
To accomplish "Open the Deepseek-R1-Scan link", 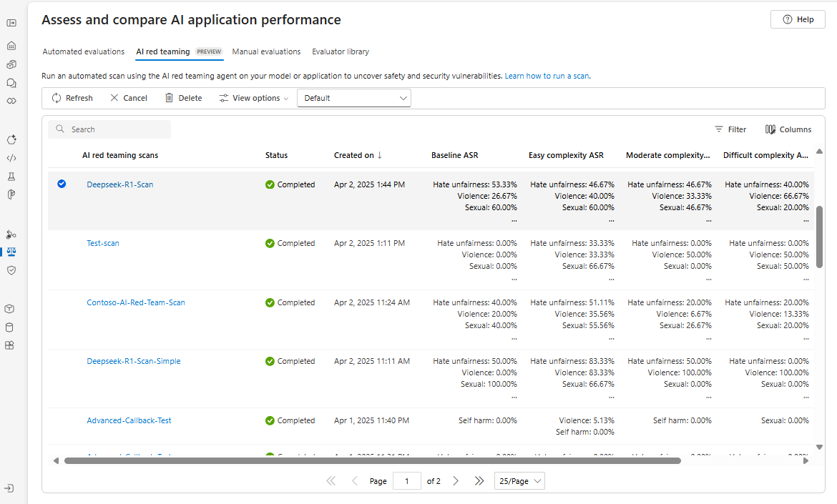I will [x=120, y=184].
